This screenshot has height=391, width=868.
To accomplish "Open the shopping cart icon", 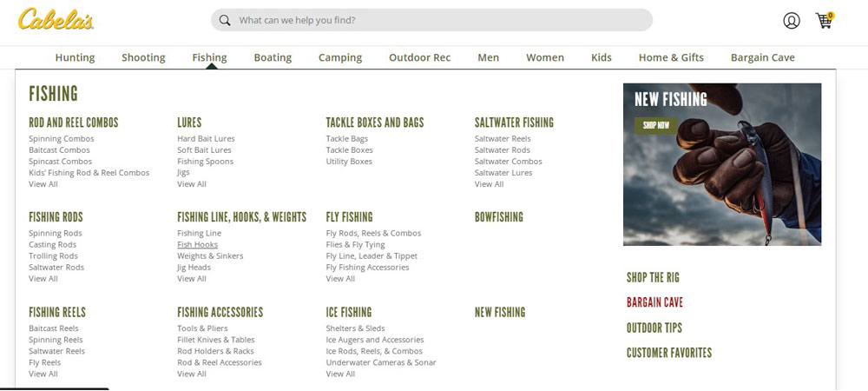I will coord(824,21).
